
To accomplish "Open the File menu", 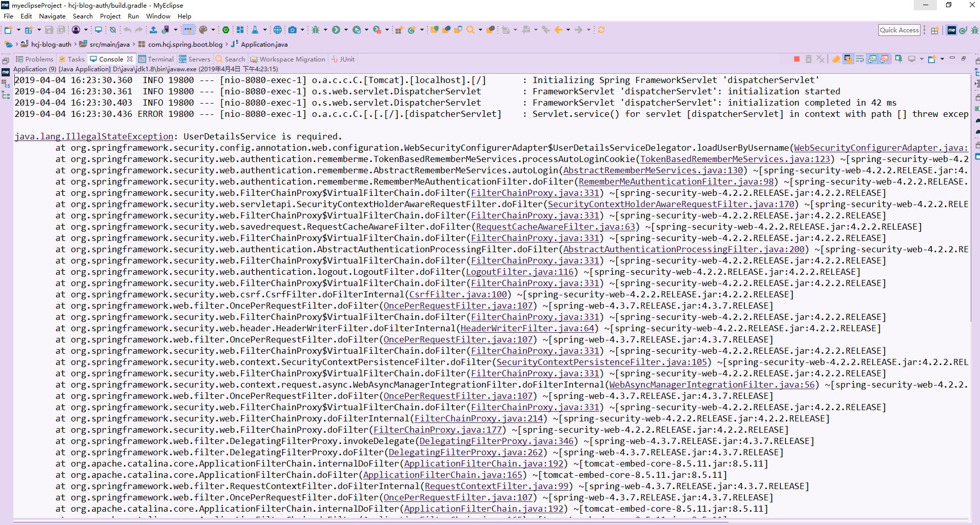I will [x=9, y=16].
